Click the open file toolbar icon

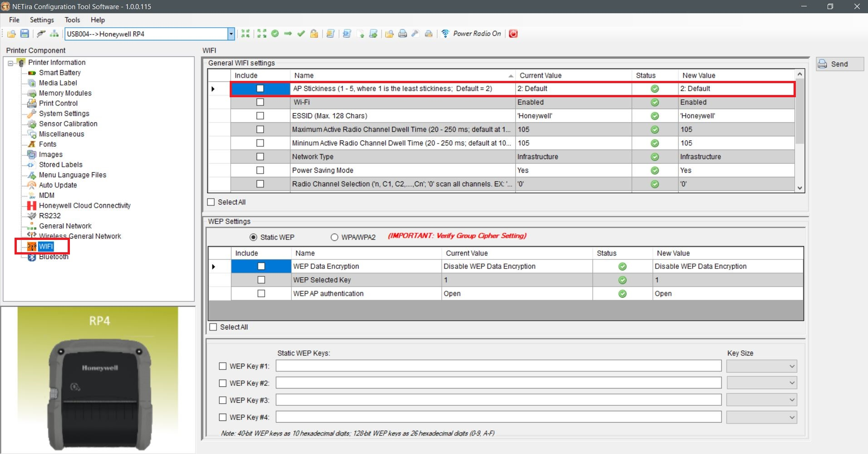tap(11, 34)
